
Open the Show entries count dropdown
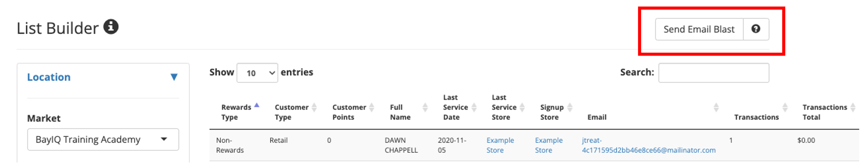tap(257, 73)
